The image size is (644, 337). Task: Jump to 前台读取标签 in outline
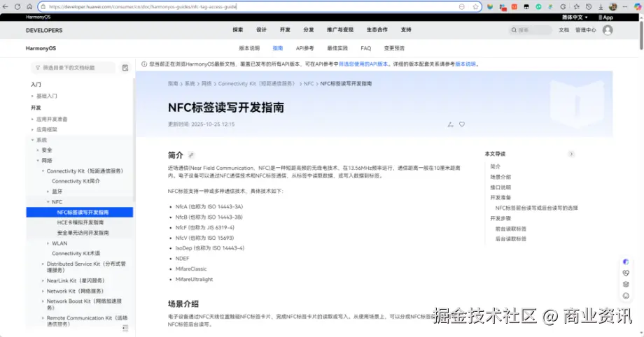(x=510, y=229)
